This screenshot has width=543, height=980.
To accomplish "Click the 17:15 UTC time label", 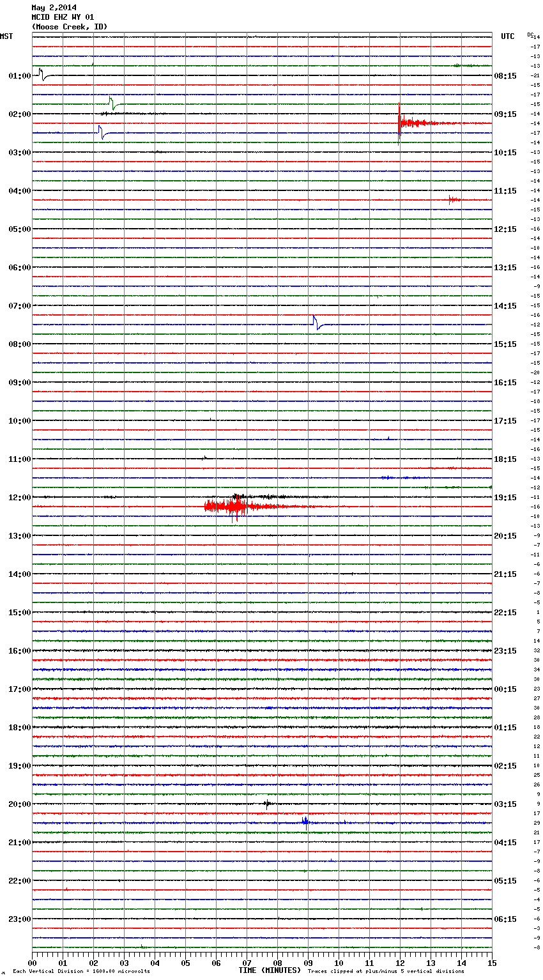I will [505, 420].
